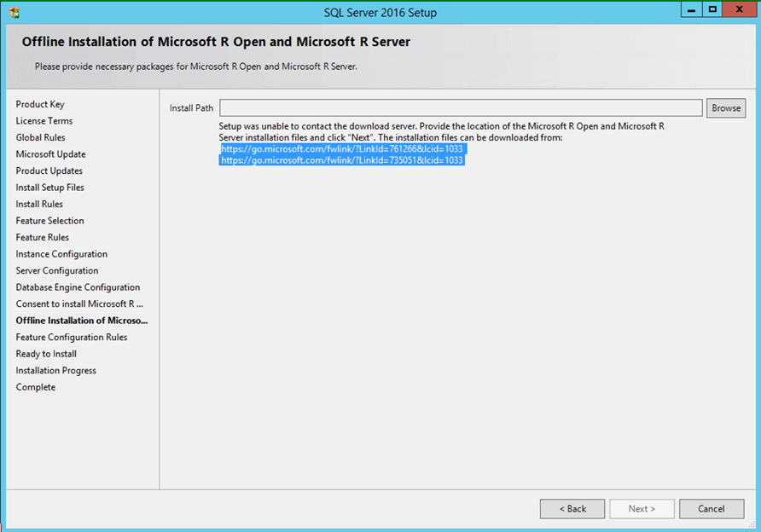Cancel the SQL Server setup

711,508
